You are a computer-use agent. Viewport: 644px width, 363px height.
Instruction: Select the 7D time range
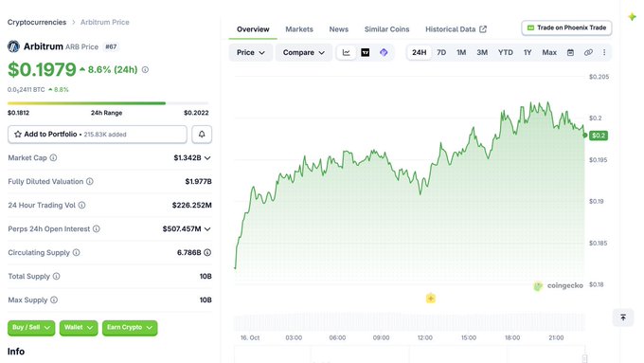441,53
